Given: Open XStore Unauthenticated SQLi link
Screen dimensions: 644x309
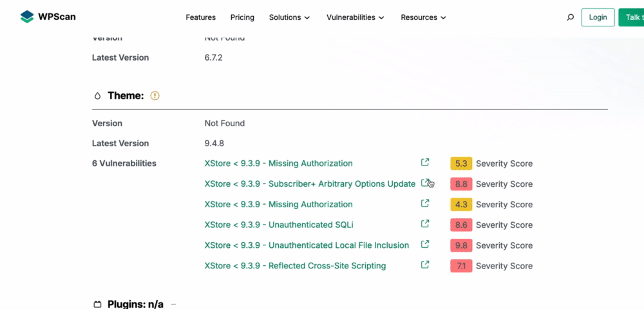Looking at the screenshot, I should point(279,225).
